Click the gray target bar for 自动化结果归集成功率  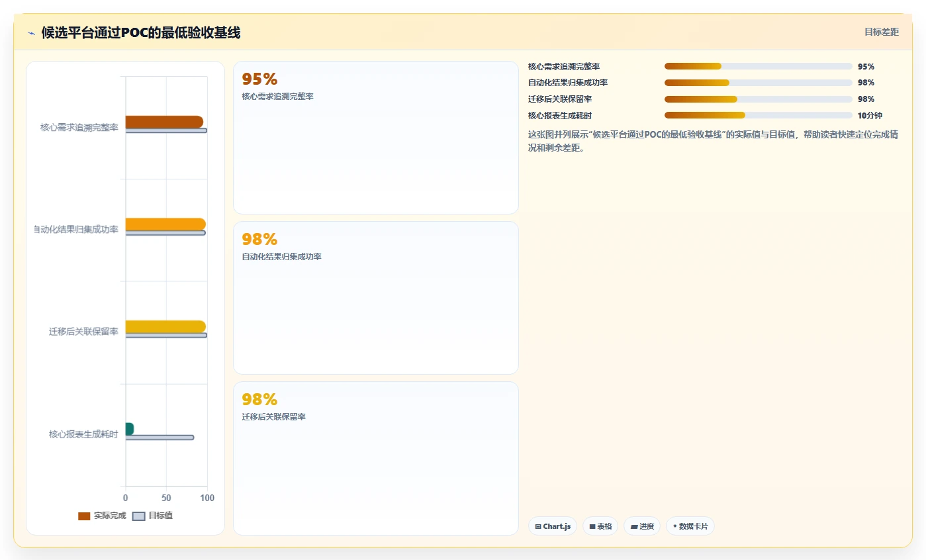click(165, 233)
